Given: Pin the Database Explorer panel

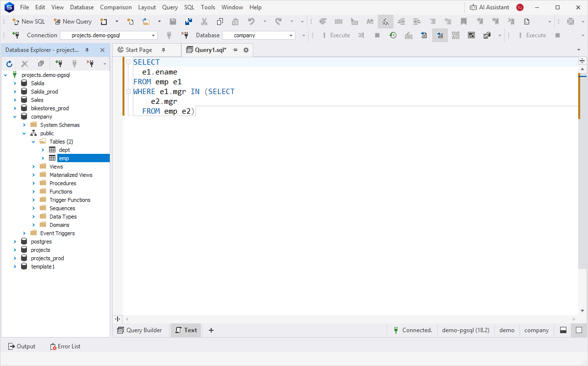Looking at the screenshot, I should 87,50.
